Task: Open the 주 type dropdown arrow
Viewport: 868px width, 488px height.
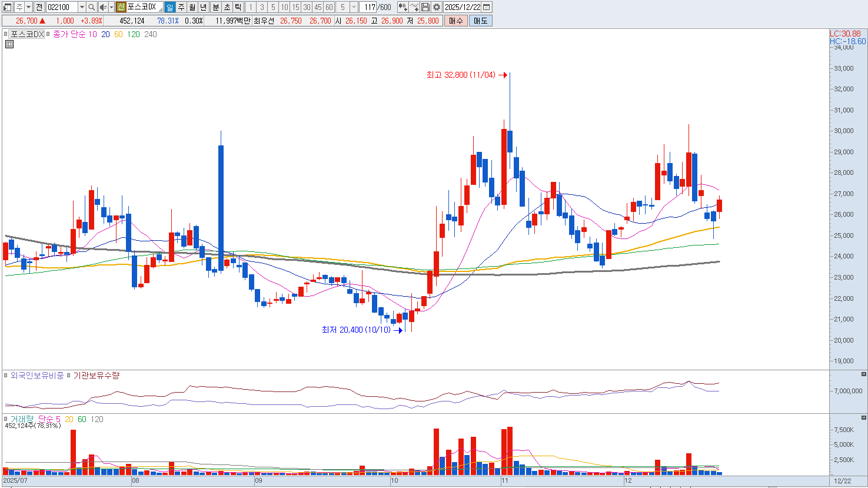Action: [x=28, y=7]
